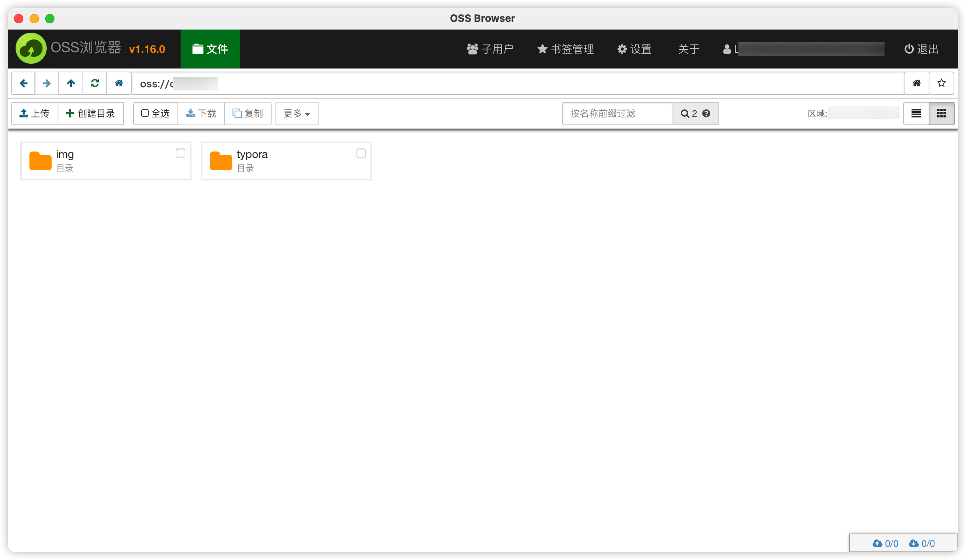Screen dimensions: 966x560
Task: Click the OSS Browser logo
Action: click(31, 49)
